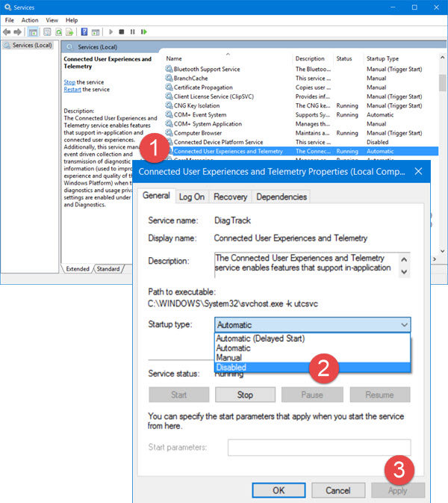This screenshot has height=503, width=448.
Task: Click the Start Service play icon
Action: [111, 32]
